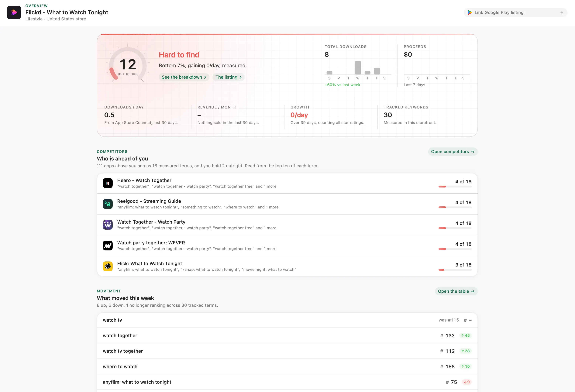Click the down 9 rank change badge
The height and width of the screenshot is (392, 575).
pyautogui.click(x=467, y=382)
